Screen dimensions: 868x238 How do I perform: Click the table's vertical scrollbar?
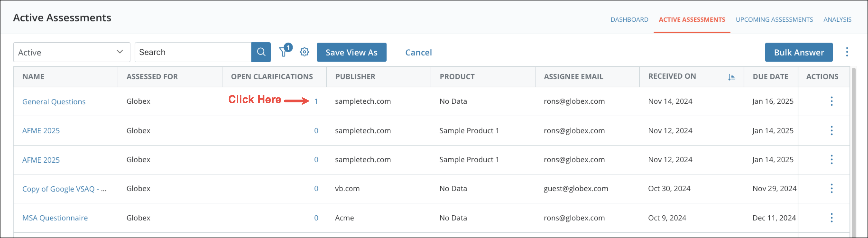tap(853, 151)
